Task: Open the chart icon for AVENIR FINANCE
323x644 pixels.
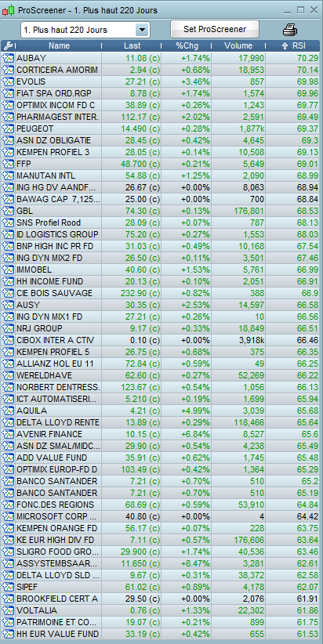Action: click(x=8, y=434)
